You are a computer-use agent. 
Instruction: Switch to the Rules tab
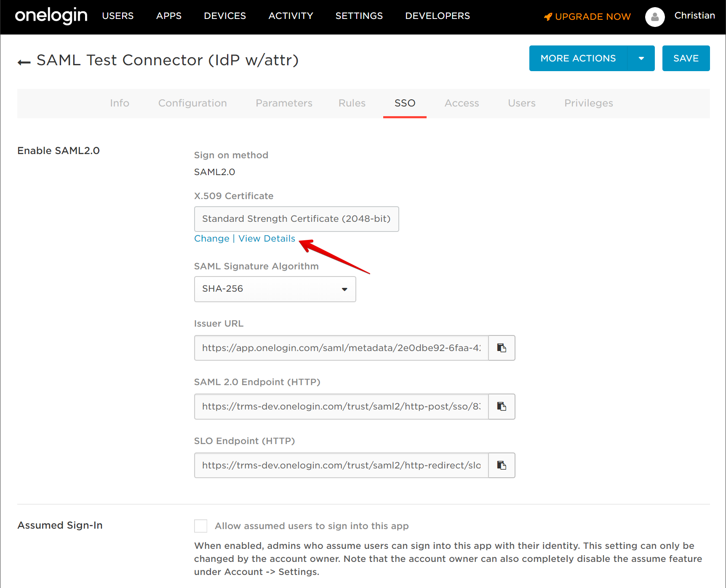[x=352, y=103]
